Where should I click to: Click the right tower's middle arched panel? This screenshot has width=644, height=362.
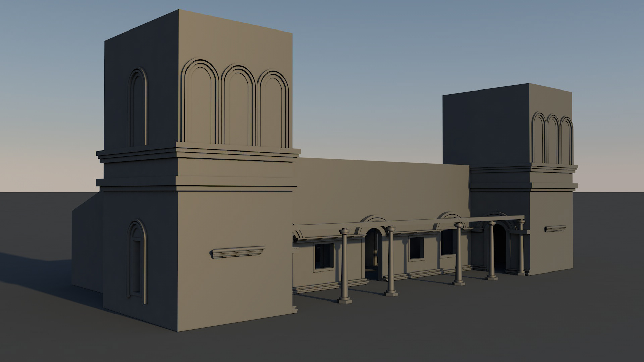tap(553, 140)
